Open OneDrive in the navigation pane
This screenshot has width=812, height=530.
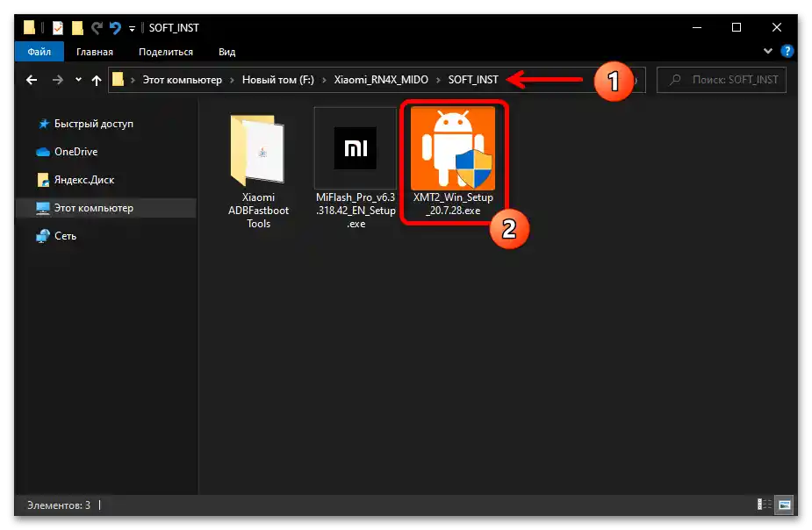click(x=76, y=152)
